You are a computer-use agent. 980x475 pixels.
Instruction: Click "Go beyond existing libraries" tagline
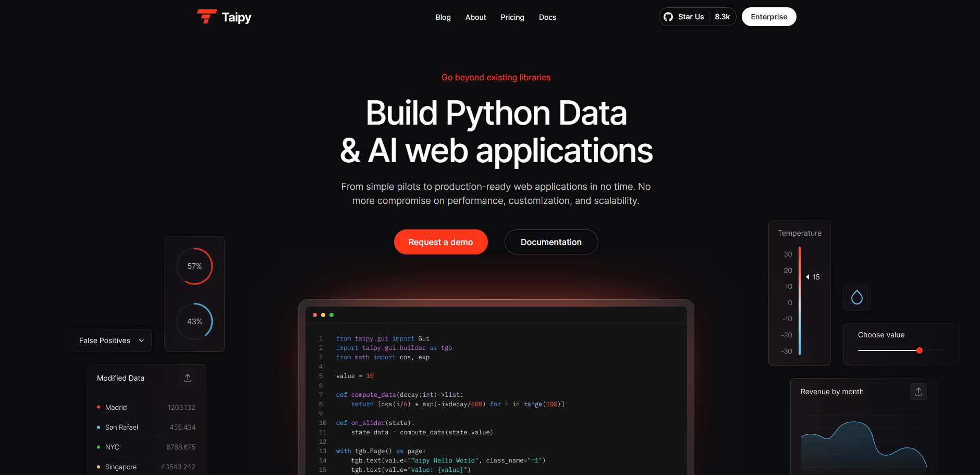click(x=496, y=77)
